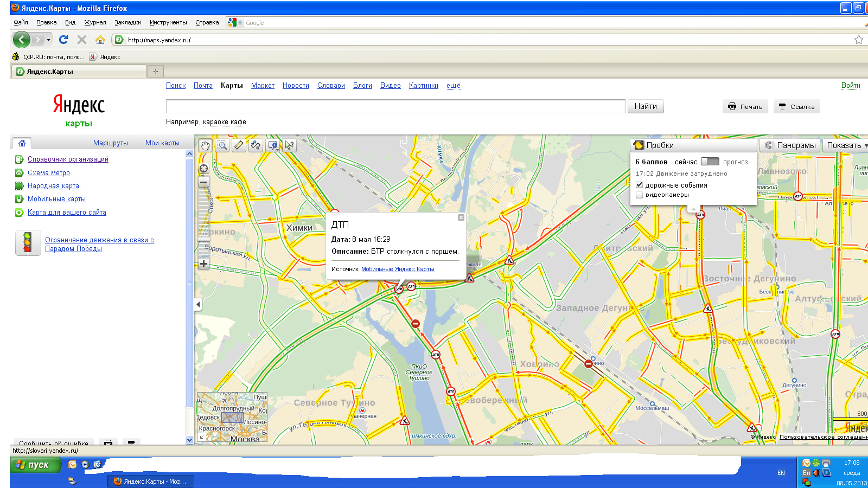Click the locate-me crosshair map button
Viewport: 868px width, 488px height.
[x=203, y=169]
